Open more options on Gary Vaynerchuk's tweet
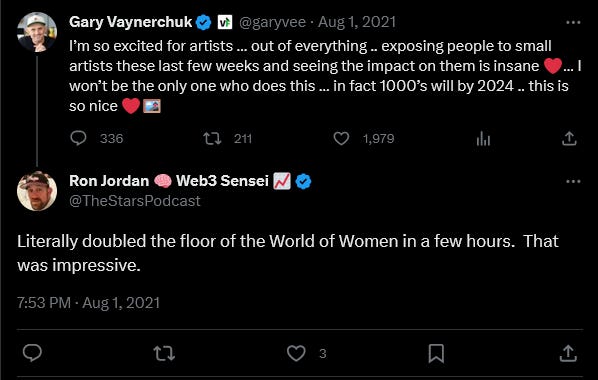 tap(573, 23)
